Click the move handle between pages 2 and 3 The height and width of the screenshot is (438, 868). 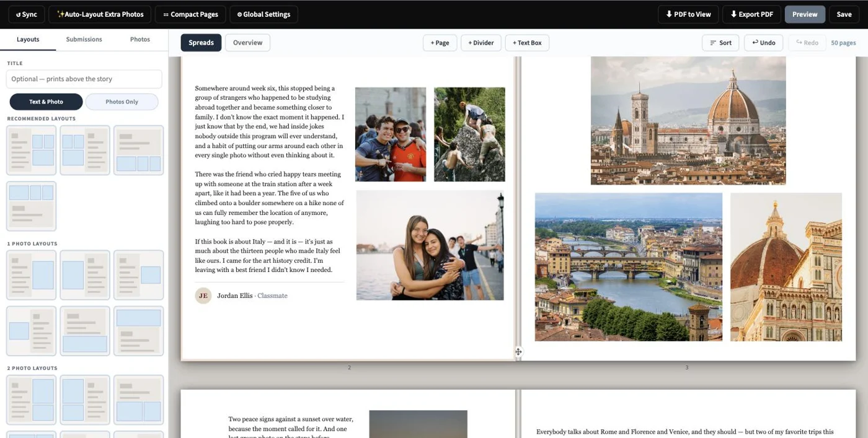click(518, 352)
